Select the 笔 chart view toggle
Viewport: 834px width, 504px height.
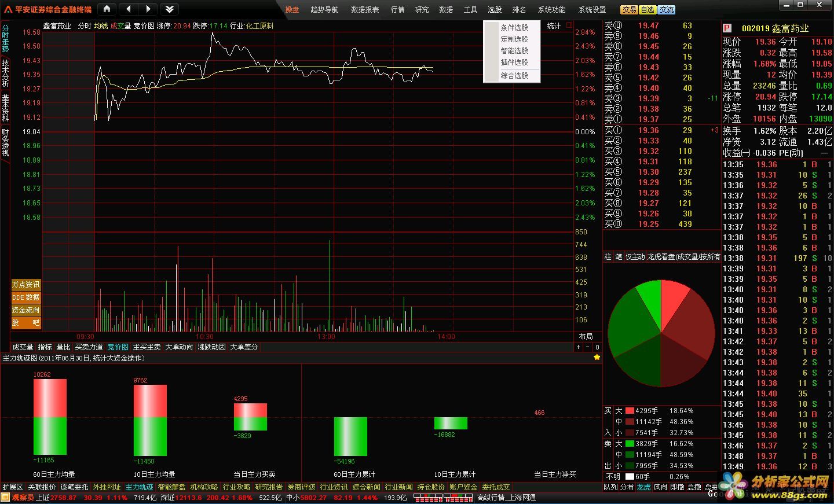tap(619, 256)
